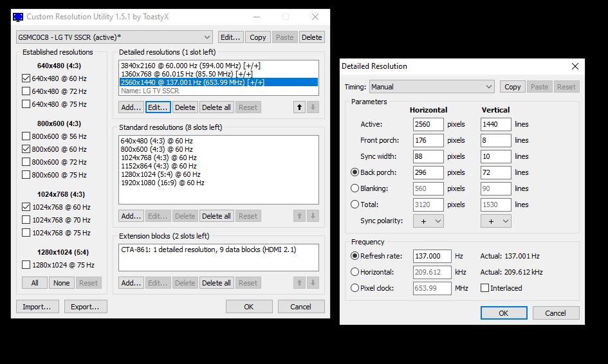Image resolution: width=608 pixels, height=364 pixels.
Task: Select 3840x2160 @ 60.000 Hz detailed resolution
Action: point(219,66)
